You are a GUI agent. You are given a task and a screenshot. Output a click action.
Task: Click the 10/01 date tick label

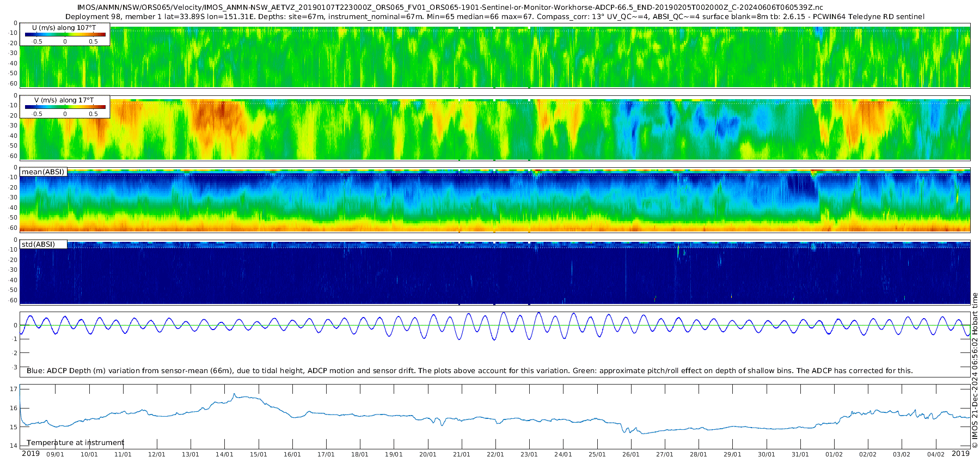(x=89, y=454)
